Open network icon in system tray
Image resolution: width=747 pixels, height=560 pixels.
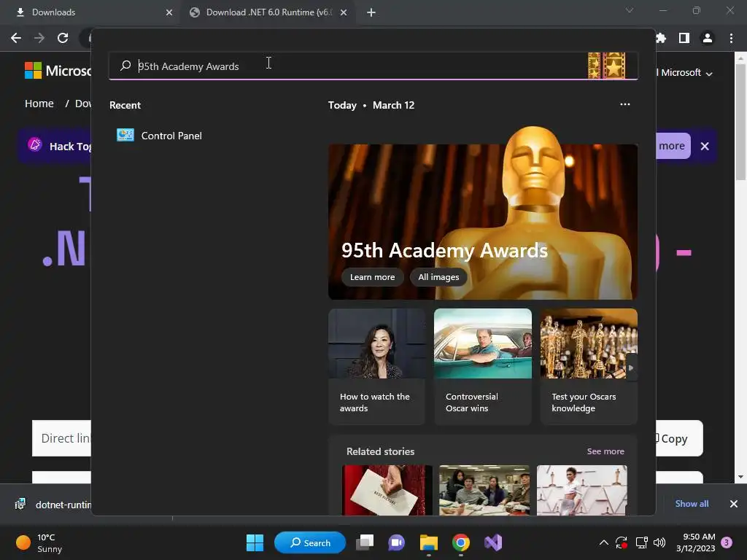[x=641, y=542]
